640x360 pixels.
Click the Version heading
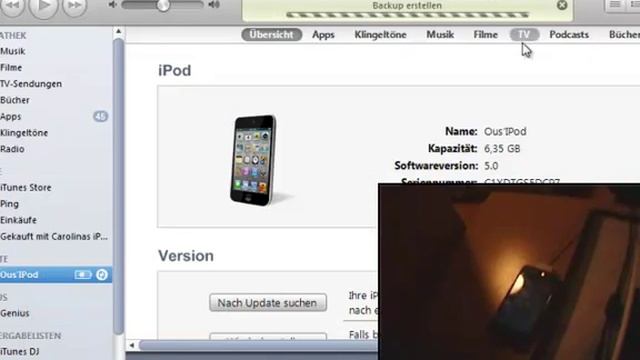(x=186, y=256)
